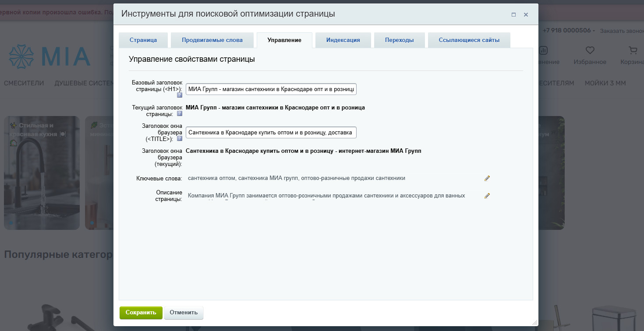644x331 pixels.
Task: Switch to the Индексация tab
Action: [343, 40]
